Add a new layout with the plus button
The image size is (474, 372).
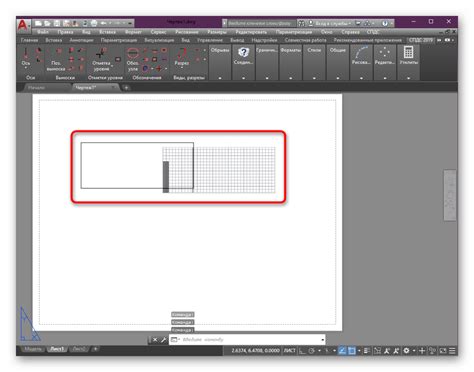click(95, 349)
